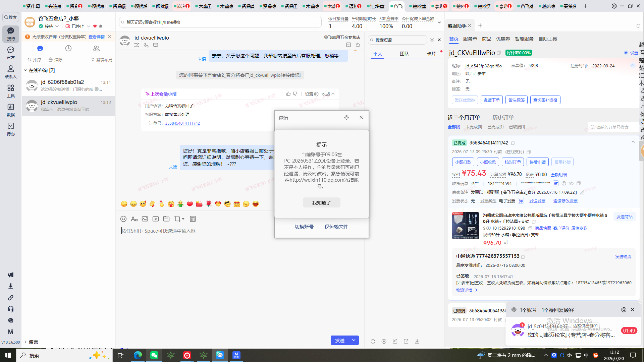Viewport: 644px width, 362px height.
Task: Switch to the 商品 tab
Action: (487, 39)
